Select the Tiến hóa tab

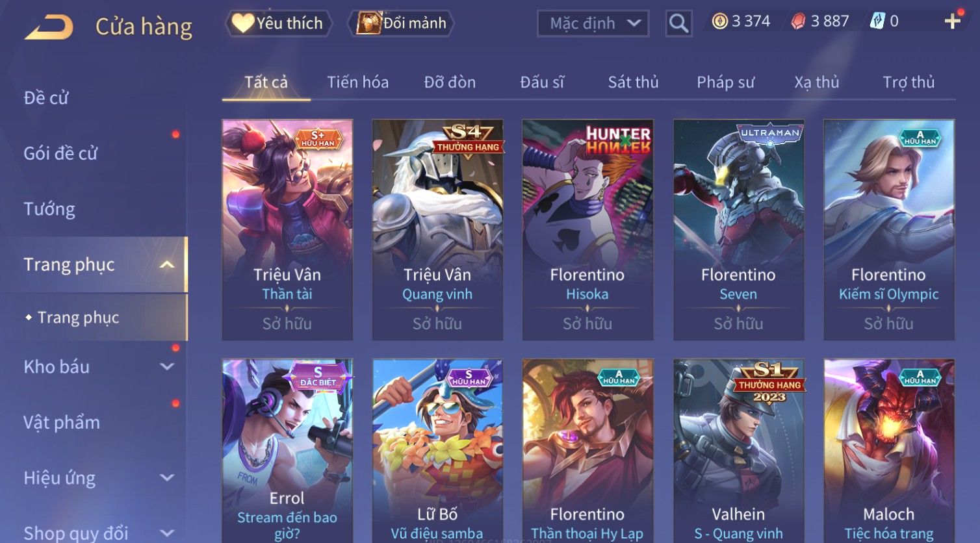click(357, 82)
